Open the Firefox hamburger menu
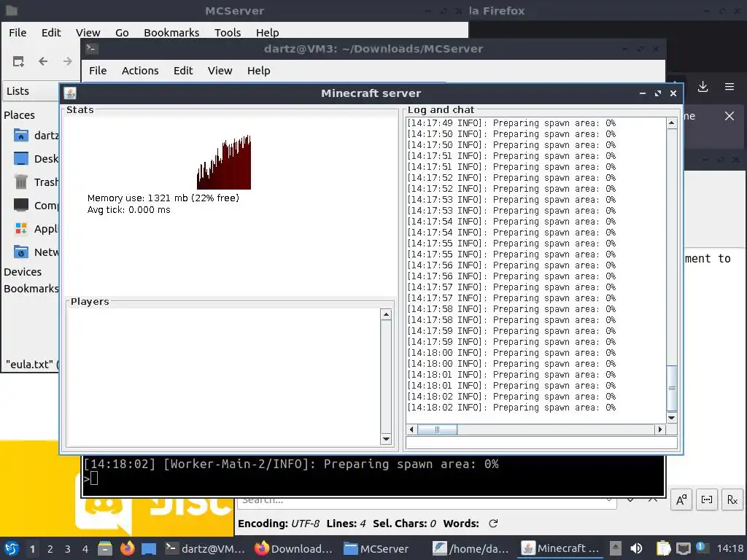Image resolution: width=747 pixels, height=560 pixels. click(x=729, y=87)
